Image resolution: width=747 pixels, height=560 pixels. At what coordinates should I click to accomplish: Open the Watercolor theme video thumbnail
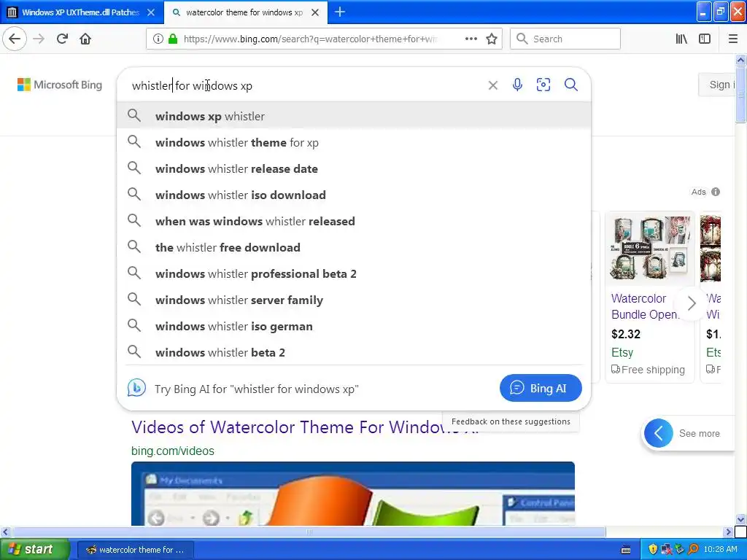353,494
